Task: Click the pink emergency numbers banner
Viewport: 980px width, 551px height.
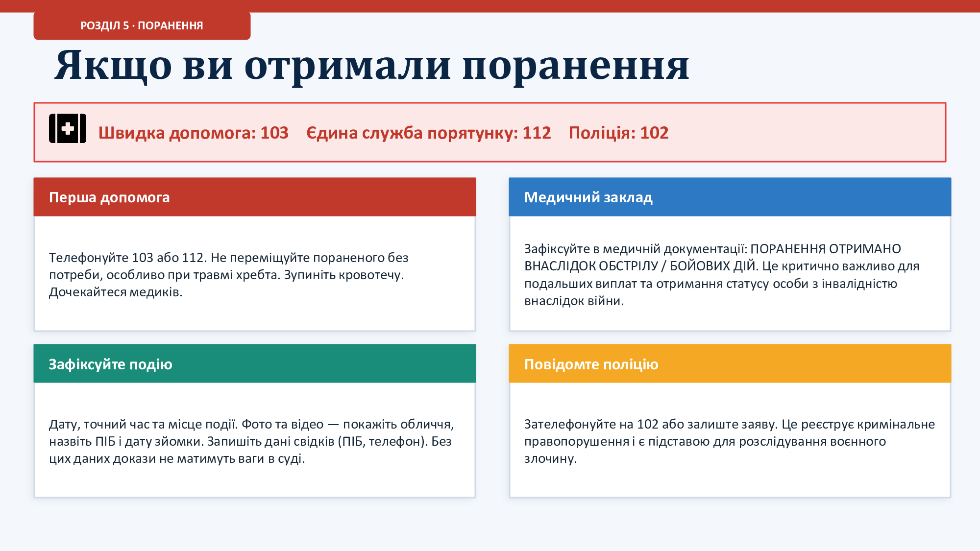Action: point(808,132)
